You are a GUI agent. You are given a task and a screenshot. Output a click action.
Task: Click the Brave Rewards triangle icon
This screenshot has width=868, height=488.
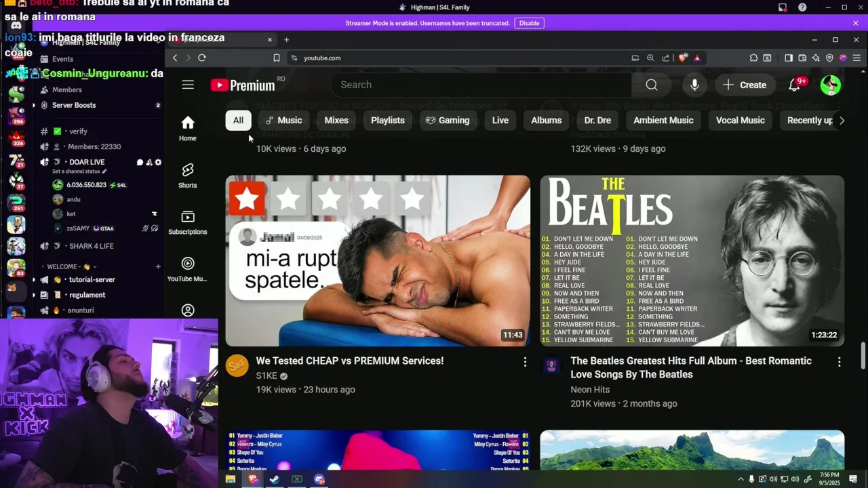(697, 58)
